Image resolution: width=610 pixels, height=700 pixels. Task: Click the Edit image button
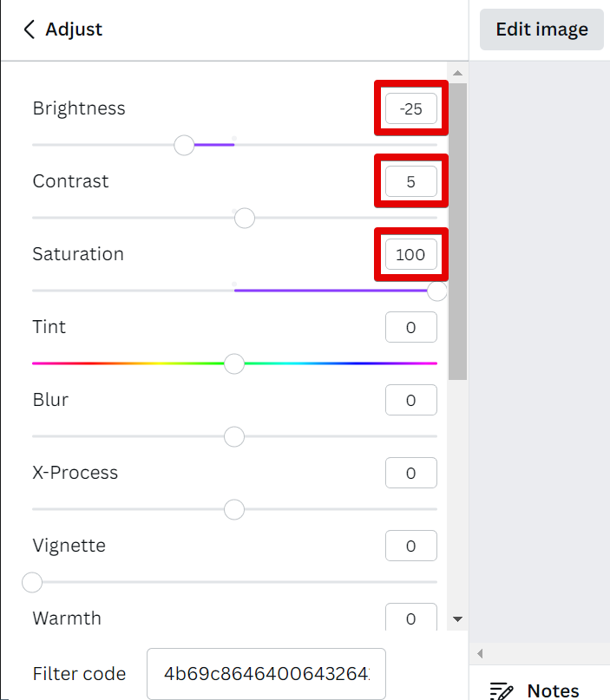point(541,29)
